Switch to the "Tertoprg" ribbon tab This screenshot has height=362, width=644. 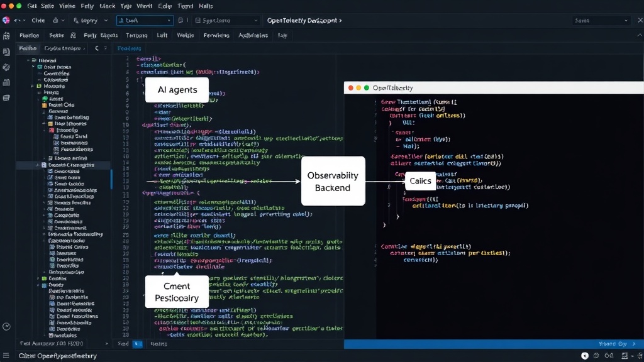point(136,35)
